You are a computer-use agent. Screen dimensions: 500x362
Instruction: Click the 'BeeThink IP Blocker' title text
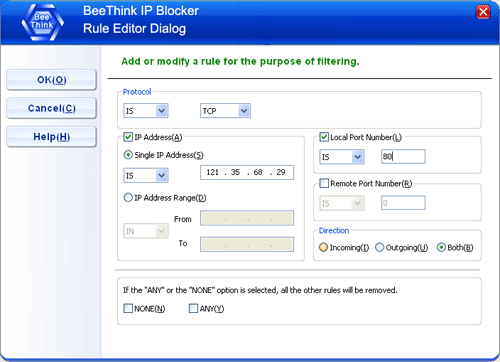(141, 11)
